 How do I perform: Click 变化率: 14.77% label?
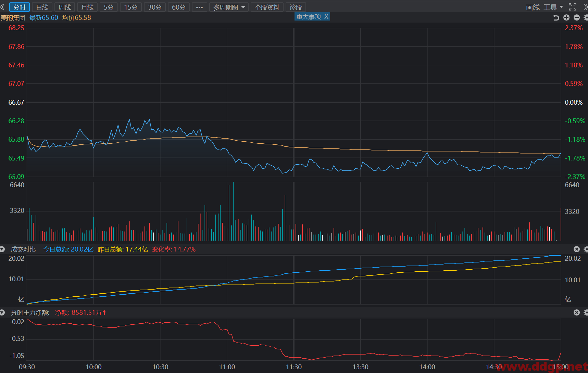pyautogui.click(x=174, y=249)
